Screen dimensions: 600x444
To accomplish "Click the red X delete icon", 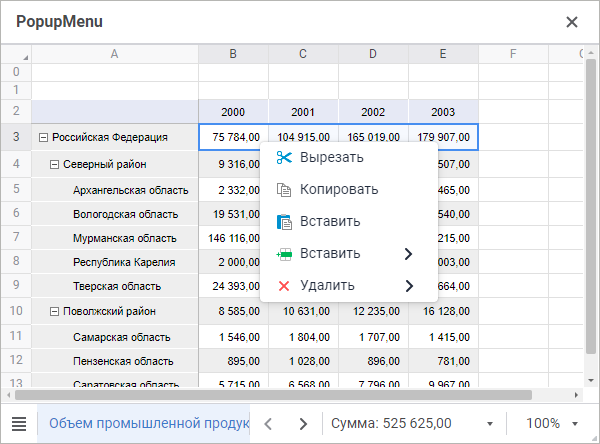I will [x=284, y=286].
